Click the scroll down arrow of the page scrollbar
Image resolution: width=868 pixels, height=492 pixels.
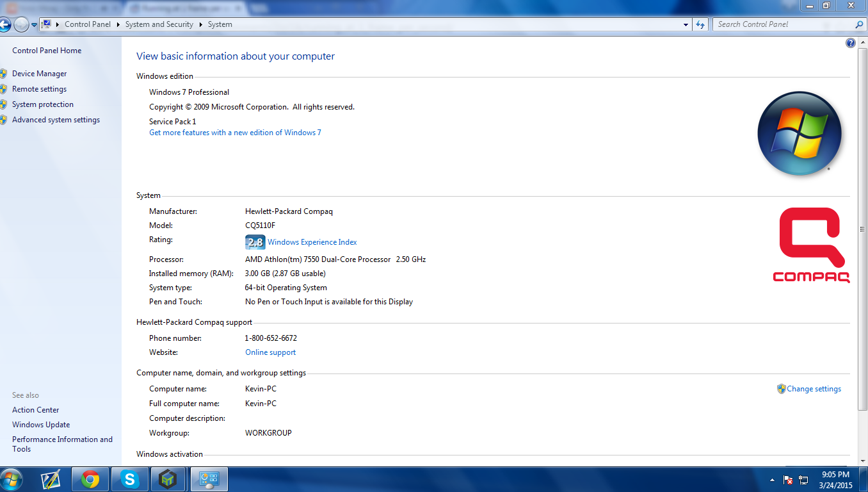[x=862, y=461]
